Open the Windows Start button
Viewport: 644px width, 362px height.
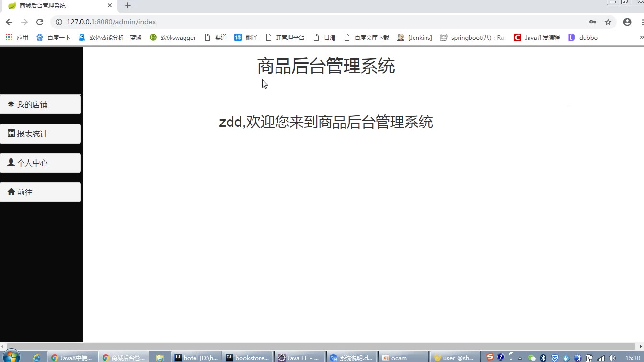click(x=11, y=356)
